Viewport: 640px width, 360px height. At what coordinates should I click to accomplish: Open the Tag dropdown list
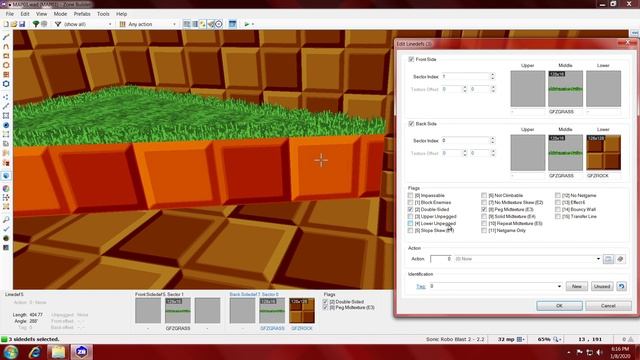[x=559, y=286]
